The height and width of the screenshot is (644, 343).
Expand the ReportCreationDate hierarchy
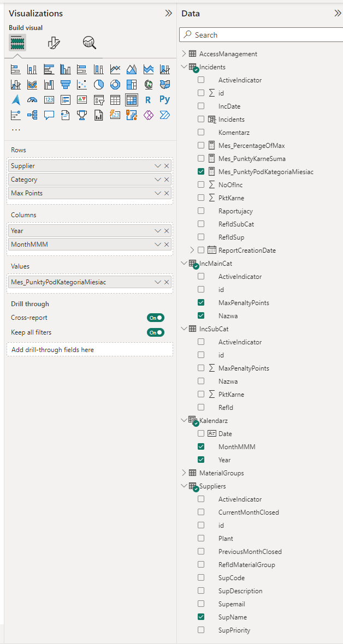click(x=192, y=250)
